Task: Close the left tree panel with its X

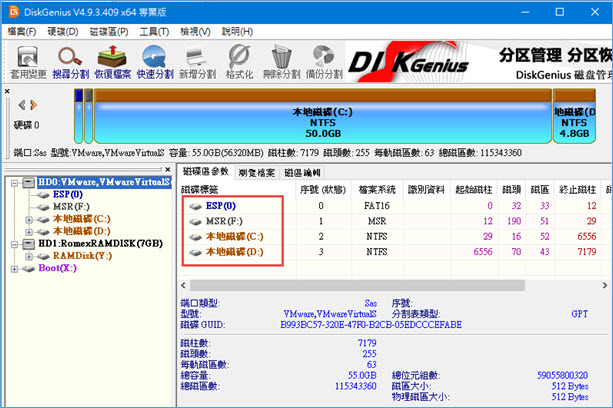Action: tap(168, 169)
